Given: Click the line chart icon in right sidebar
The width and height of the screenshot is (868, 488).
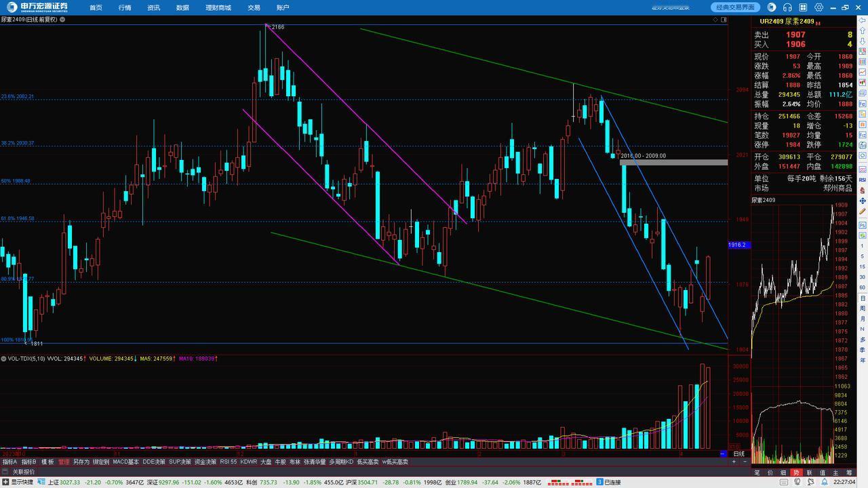Looking at the screenshot, I should click(861, 73).
